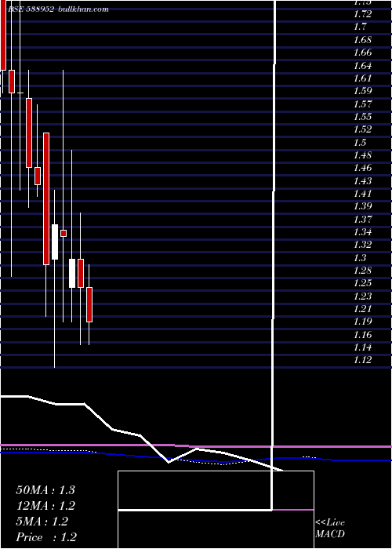
Task: Select the white candle body between 1.37 and 1.3
Action: [55, 242]
